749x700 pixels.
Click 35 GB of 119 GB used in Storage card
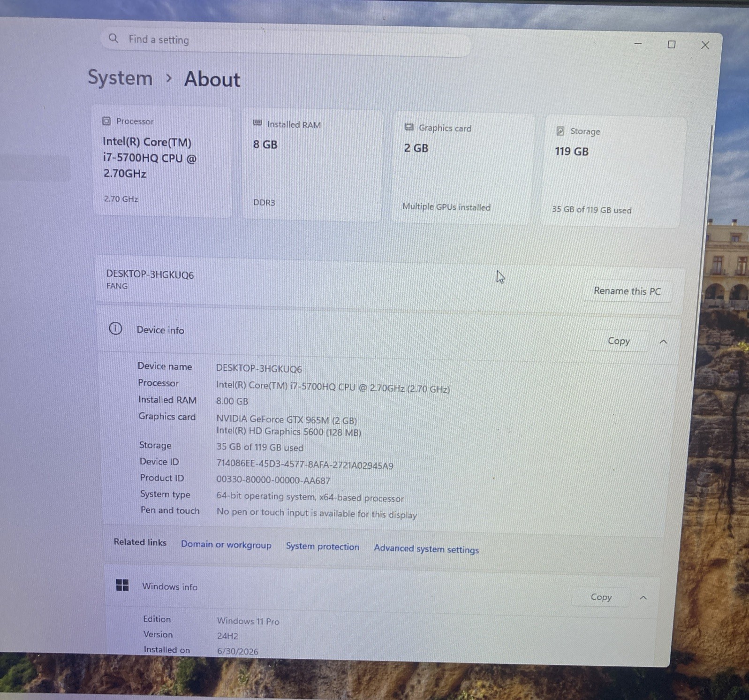pyautogui.click(x=591, y=210)
